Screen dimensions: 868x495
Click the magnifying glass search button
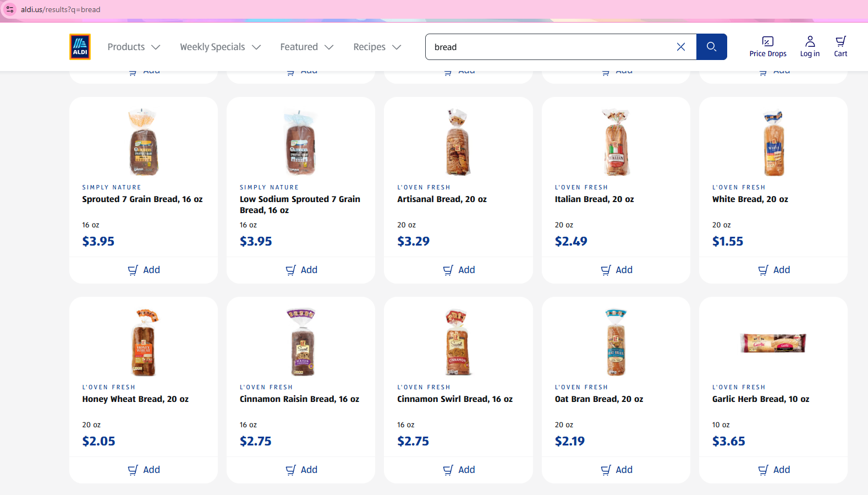point(711,47)
